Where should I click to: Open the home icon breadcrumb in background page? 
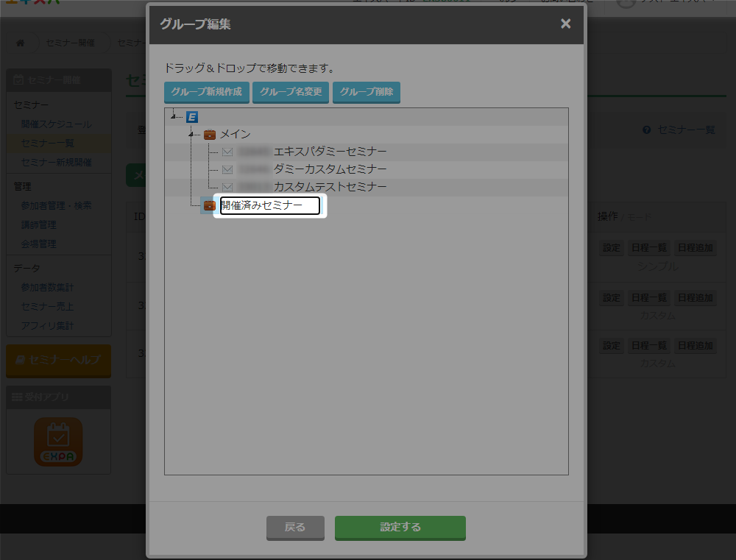[20, 43]
